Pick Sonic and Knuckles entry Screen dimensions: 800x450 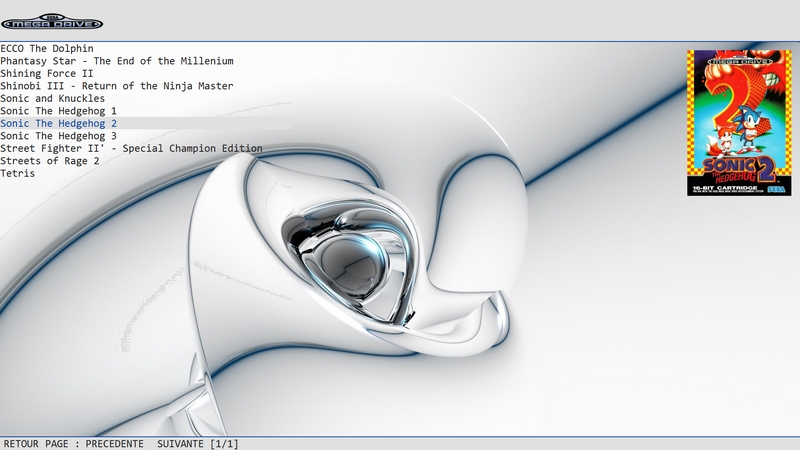click(x=53, y=98)
